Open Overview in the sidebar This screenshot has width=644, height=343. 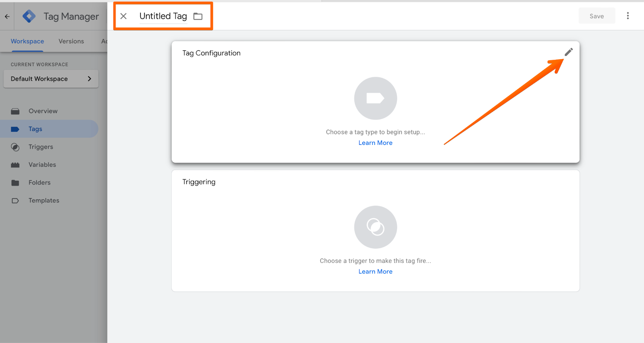[x=43, y=111]
